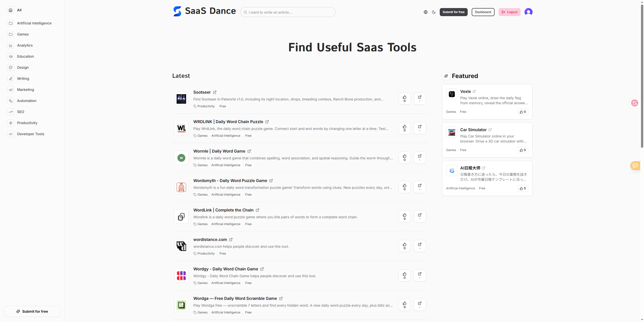
Task: Open the language globe icon
Action: 425,12
